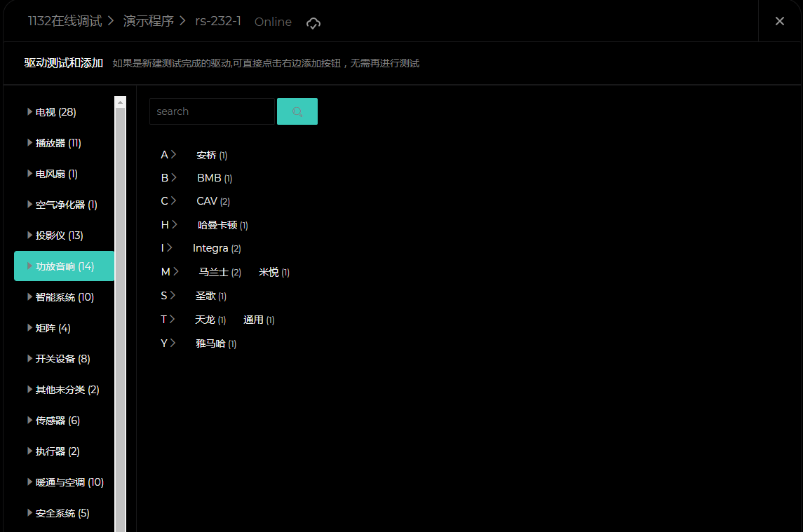Click the S > index letter
This screenshot has height=532, width=803.
click(x=168, y=296)
